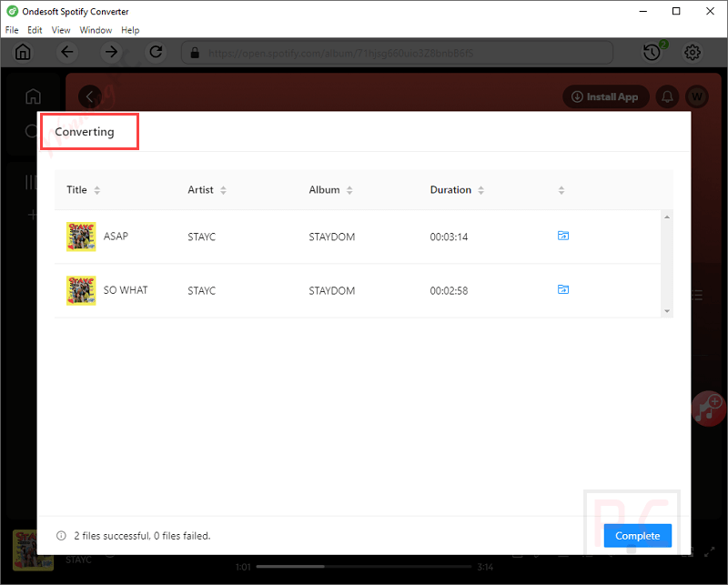Click duration 00:03:14 cell
The image size is (728, 585).
[x=449, y=237]
